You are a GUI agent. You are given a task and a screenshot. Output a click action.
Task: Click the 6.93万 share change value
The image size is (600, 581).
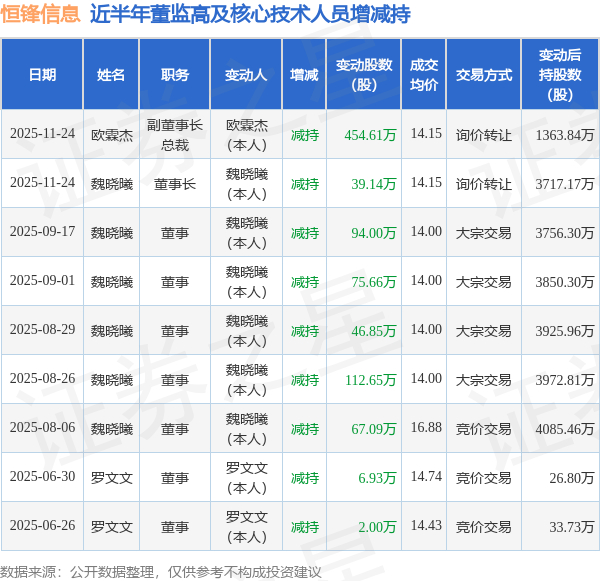point(377,478)
